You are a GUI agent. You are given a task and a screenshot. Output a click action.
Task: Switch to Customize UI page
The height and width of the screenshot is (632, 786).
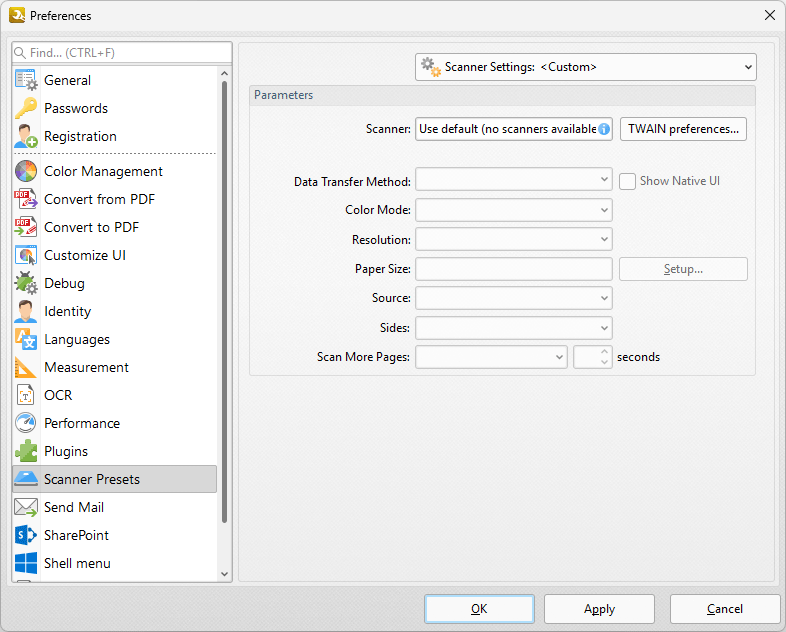coord(85,256)
